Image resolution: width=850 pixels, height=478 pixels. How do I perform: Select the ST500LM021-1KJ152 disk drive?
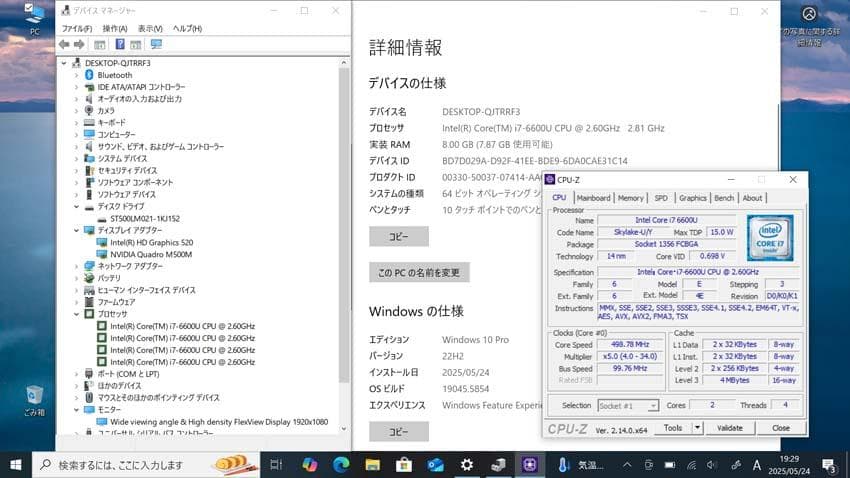pos(145,218)
